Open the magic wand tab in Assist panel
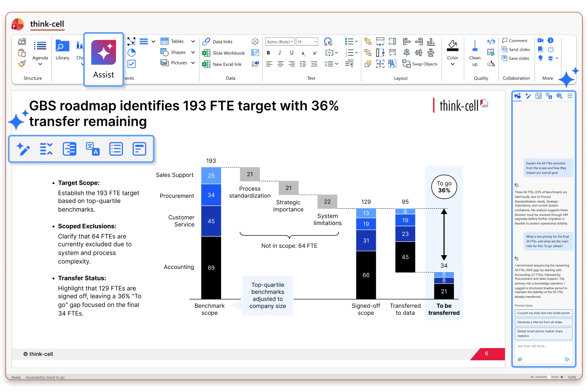 pos(528,96)
